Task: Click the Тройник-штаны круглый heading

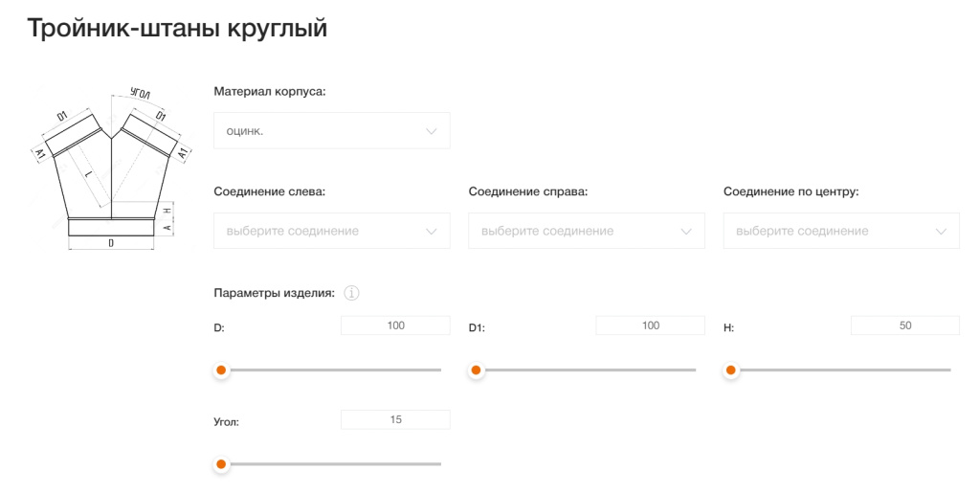Action: 177,29
